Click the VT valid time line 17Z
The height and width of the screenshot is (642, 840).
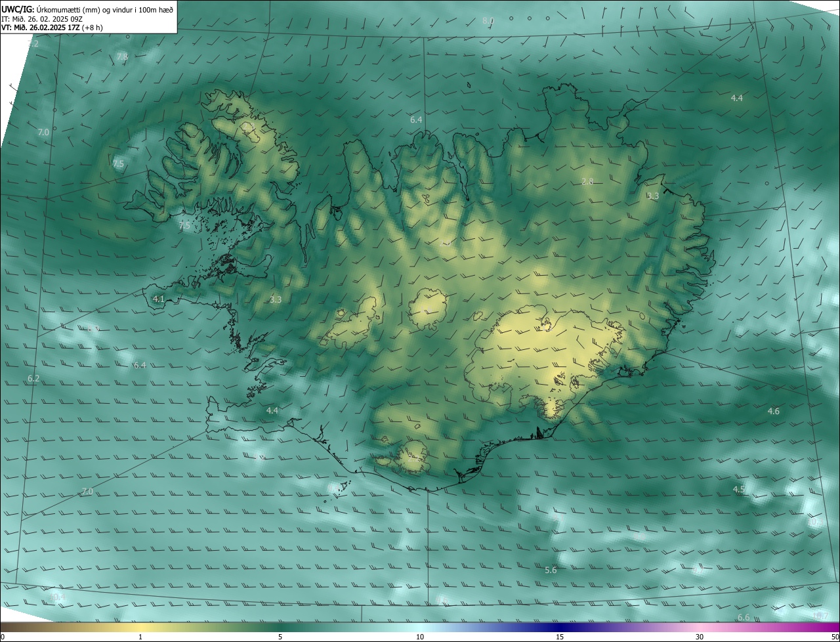click(52, 28)
